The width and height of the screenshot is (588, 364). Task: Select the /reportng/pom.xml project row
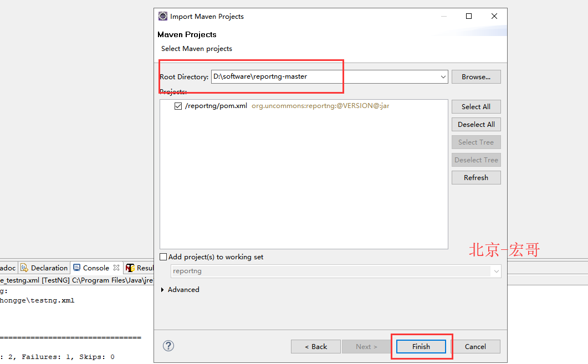[x=304, y=106]
